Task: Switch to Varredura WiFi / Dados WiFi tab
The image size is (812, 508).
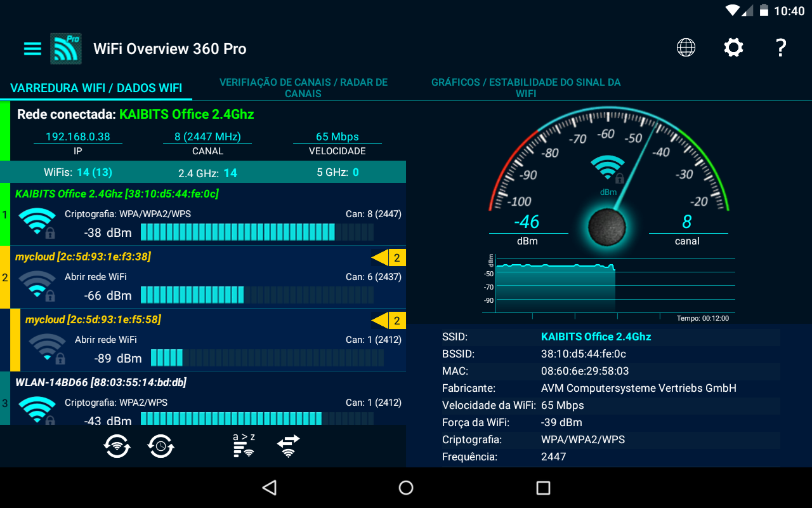Action: pos(96,88)
